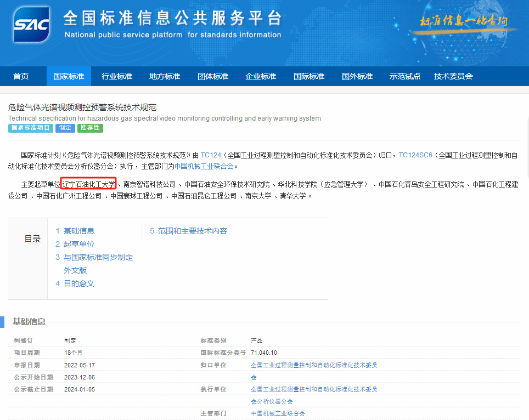Open the 归口单位 committee link in the table
Screen dimensions: 529x420
[314, 371]
